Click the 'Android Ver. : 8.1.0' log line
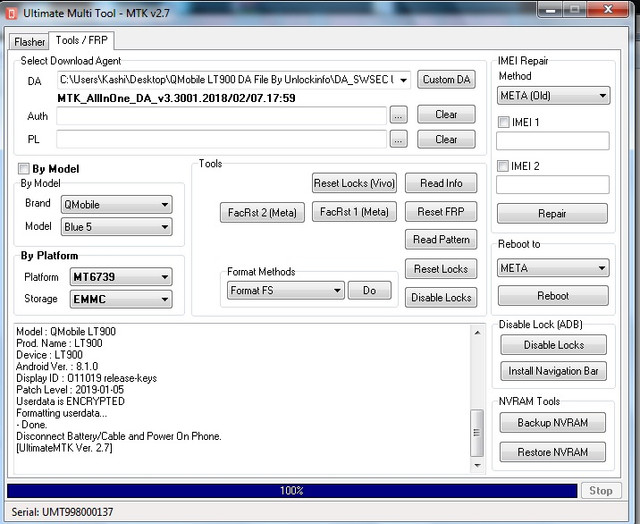Screen dimensions: 640x524 (x=57, y=366)
